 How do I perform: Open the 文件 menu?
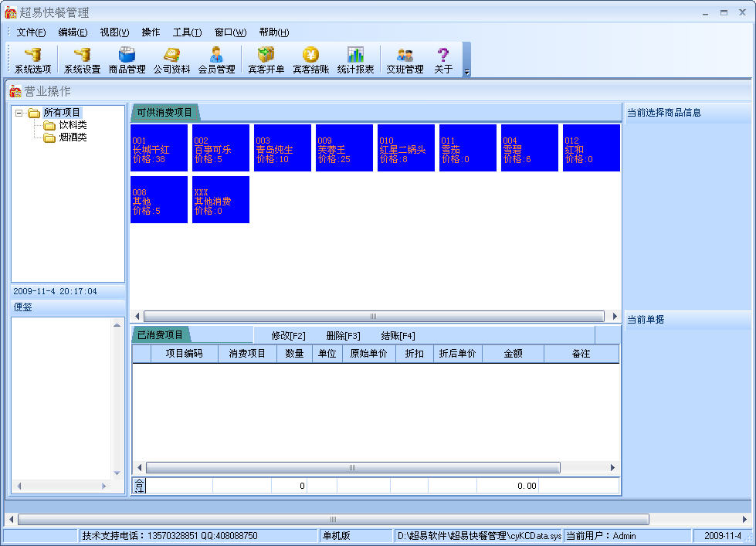31,32
